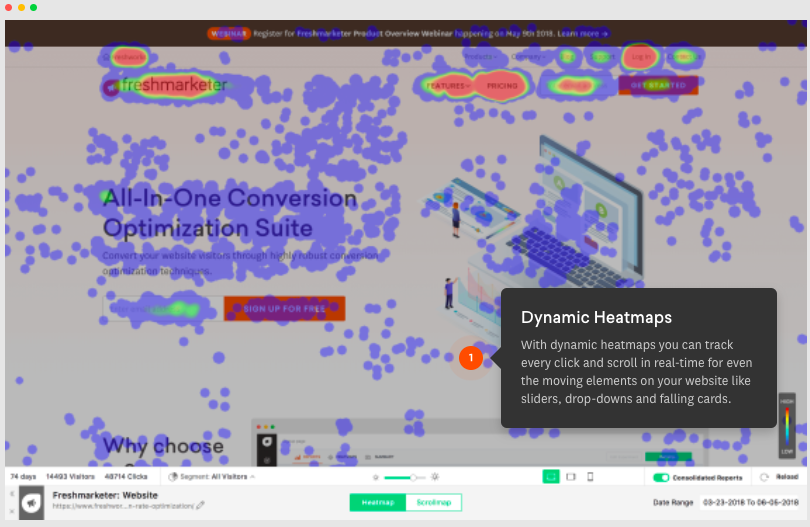Open the Features dropdown menu
Viewport: 810px width, 527px height.
(448, 86)
